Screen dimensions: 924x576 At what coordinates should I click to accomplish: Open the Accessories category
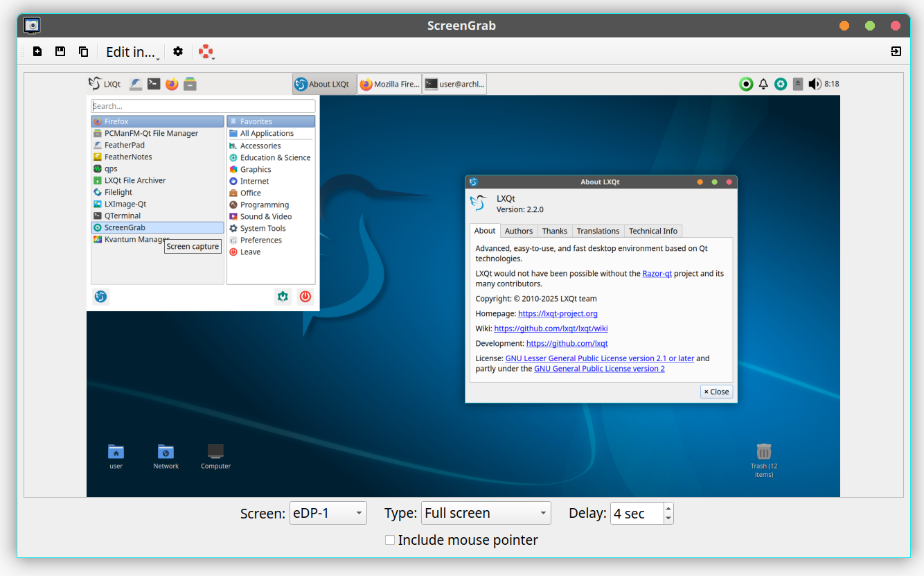point(271,146)
